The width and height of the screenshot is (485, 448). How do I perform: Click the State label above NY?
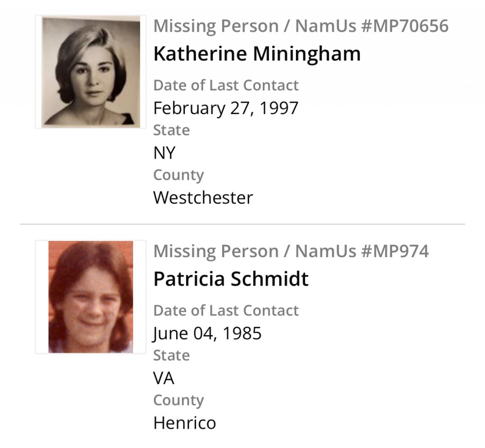(x=171, y=130)
